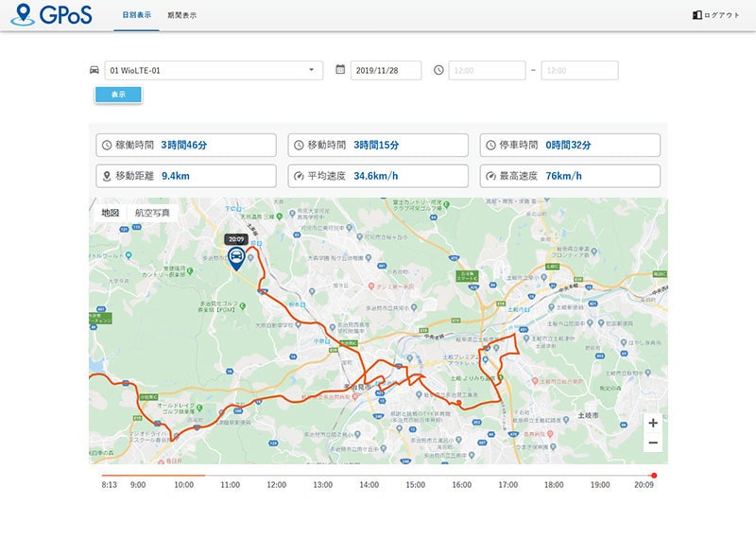Click the 最高速度 gauge icon
Image resolution: width=756 pixels, height=539 pixels.
[490, 176]
